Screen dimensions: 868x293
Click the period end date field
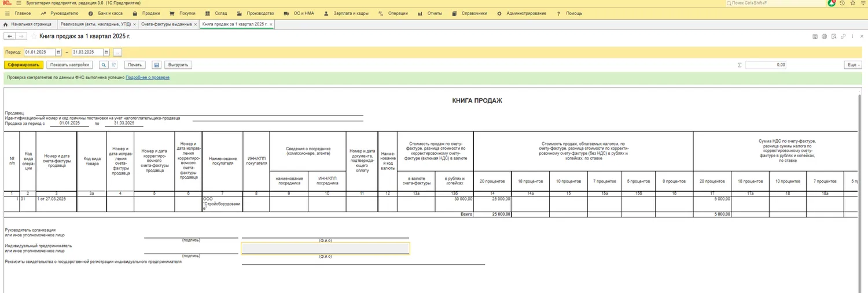point(88,52)
